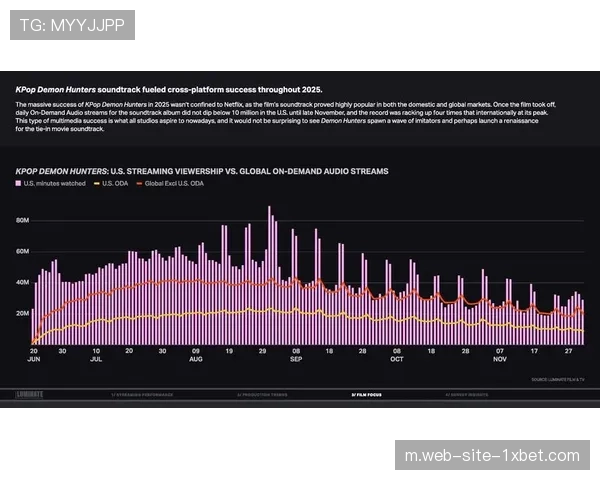Toggle the U.S. minutes watched legend label

point(54,185)
